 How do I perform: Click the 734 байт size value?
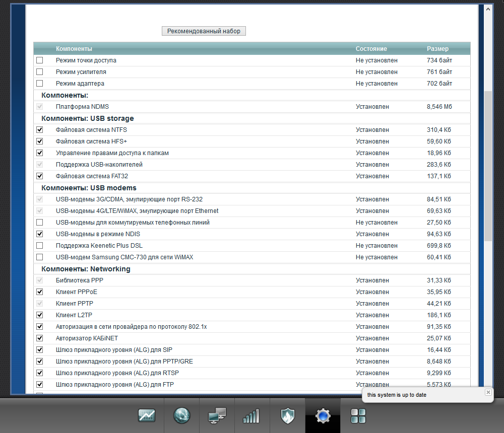point(439,60)
